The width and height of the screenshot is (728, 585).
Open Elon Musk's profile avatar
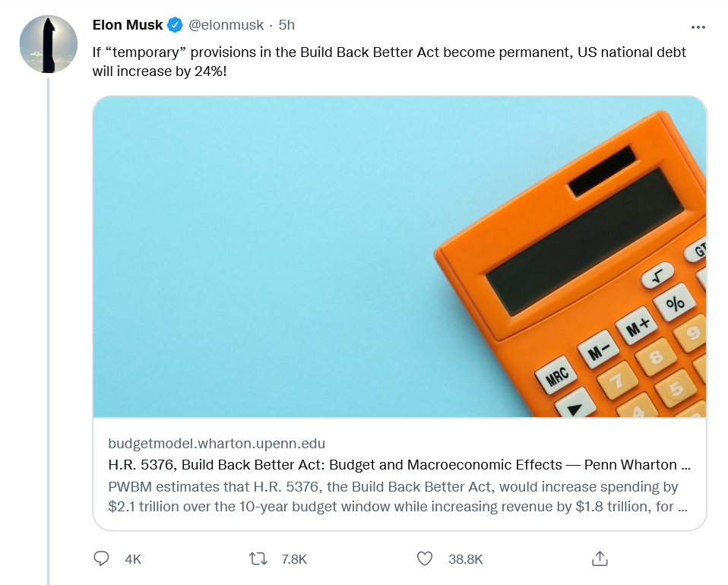(x=48, y=44)
